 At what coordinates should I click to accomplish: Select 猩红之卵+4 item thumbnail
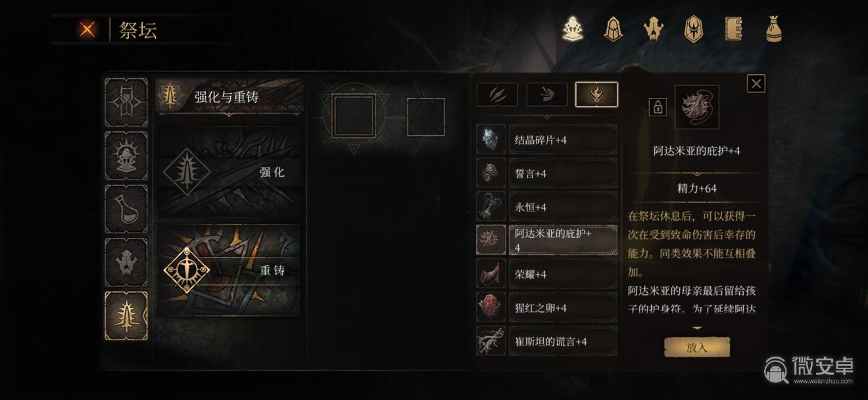tap(491, 307)
